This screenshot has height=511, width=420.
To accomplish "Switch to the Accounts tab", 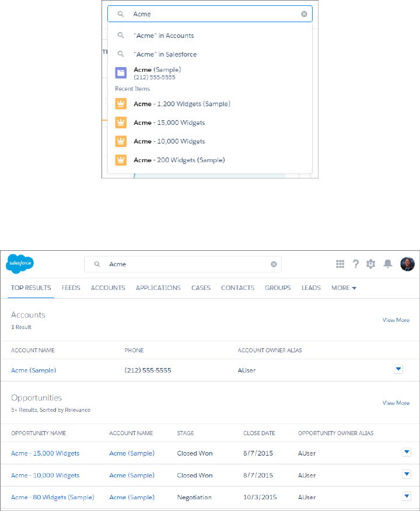I will pyautogui.click(x=108, y=288).
